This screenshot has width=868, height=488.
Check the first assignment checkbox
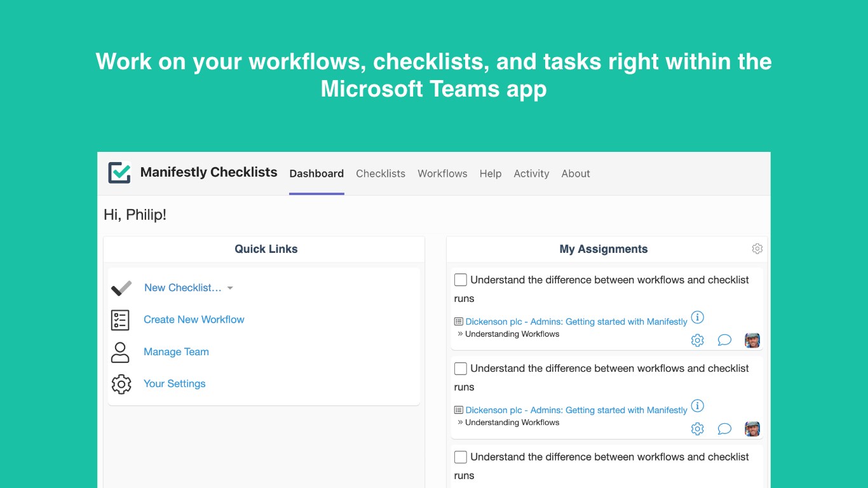(x=461, y=280)
